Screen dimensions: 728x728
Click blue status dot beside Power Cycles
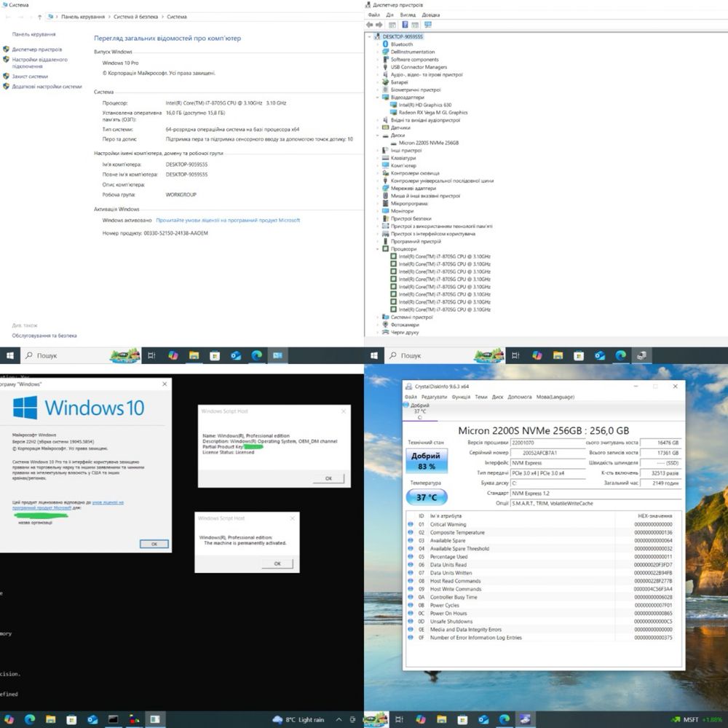coord(411,605)
